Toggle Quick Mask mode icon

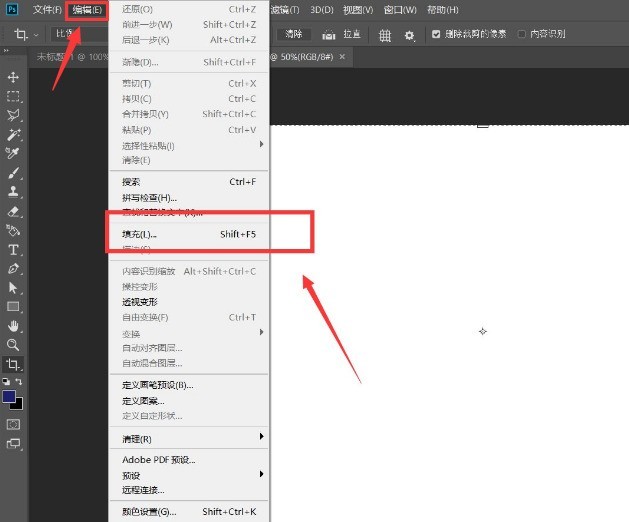(13, 424)
